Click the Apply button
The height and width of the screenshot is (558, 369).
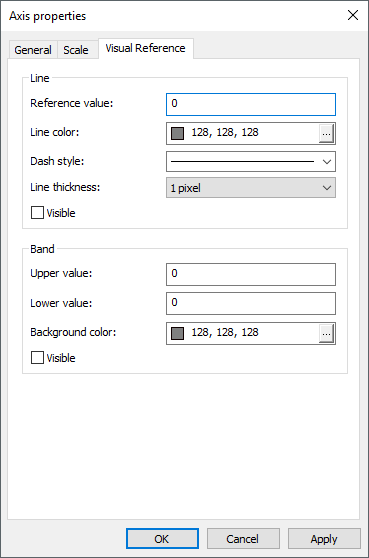point(324,539)
